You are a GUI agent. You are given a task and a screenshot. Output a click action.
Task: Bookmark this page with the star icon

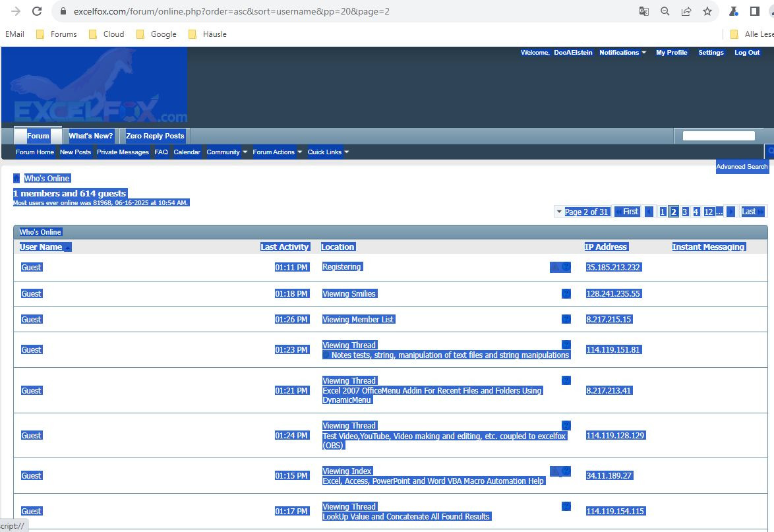(x=707, y=11)
